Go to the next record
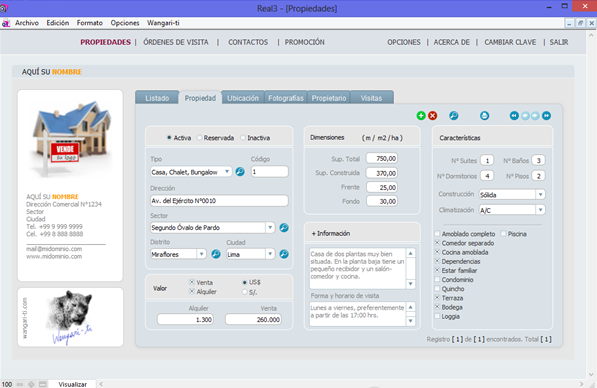Screen dimensions: 597x388 (535, 116)
